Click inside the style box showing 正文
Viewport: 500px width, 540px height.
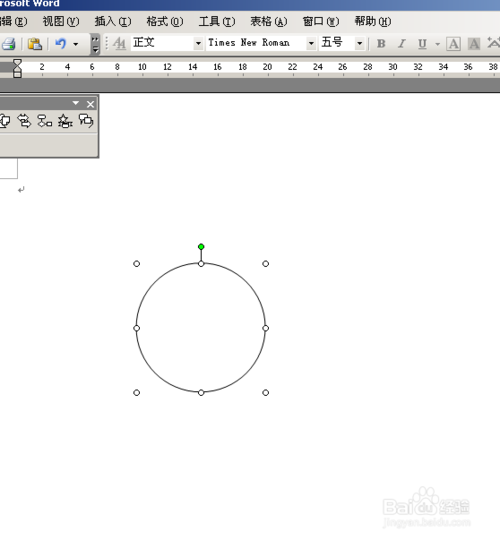tap(162, 43)
